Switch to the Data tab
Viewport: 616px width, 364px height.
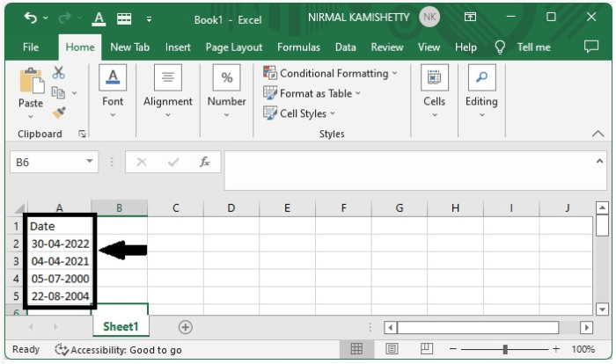coord(345,47)
